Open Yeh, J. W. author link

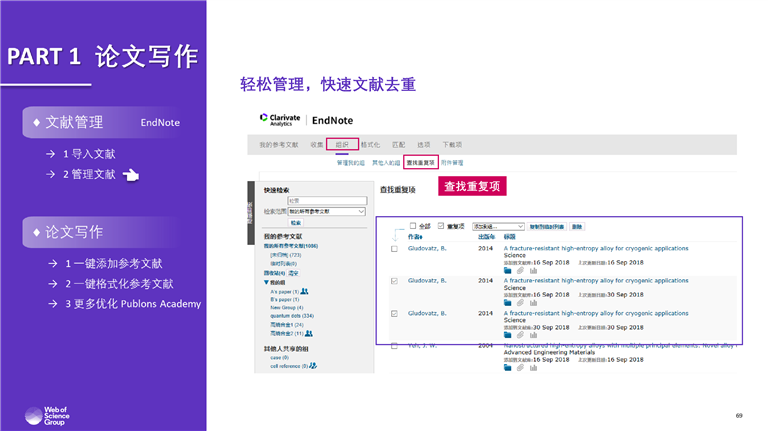422,346
